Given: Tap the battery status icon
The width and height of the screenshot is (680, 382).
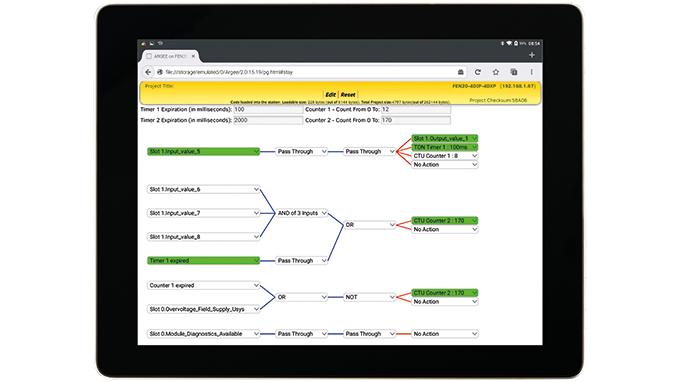Looking at the screenshot, I should point(516,43).
